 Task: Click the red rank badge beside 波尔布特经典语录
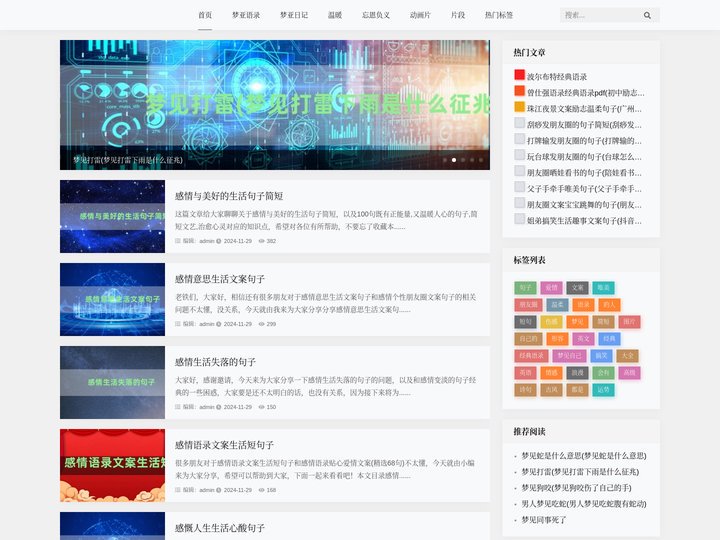[519, 75]
